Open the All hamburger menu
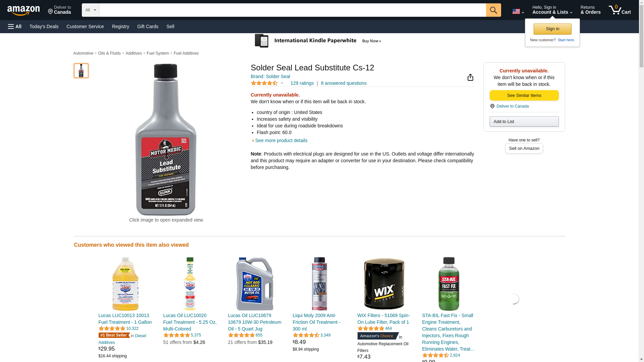 [x=15, y=26]
